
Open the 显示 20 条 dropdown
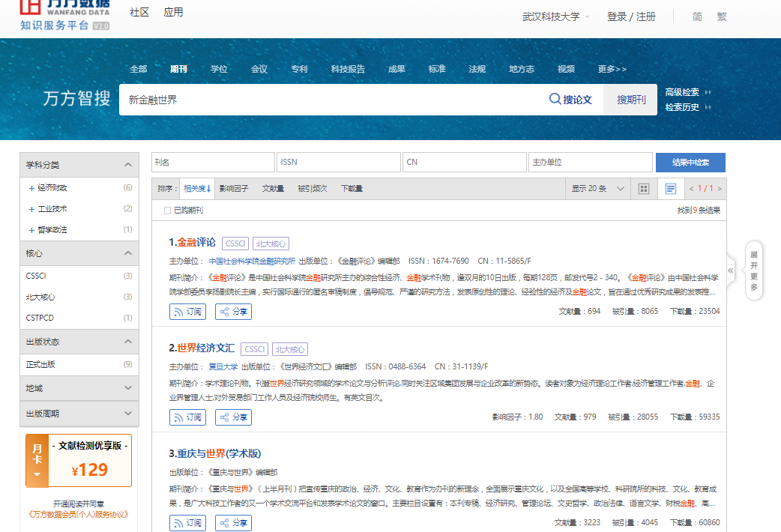pos(597,189)
